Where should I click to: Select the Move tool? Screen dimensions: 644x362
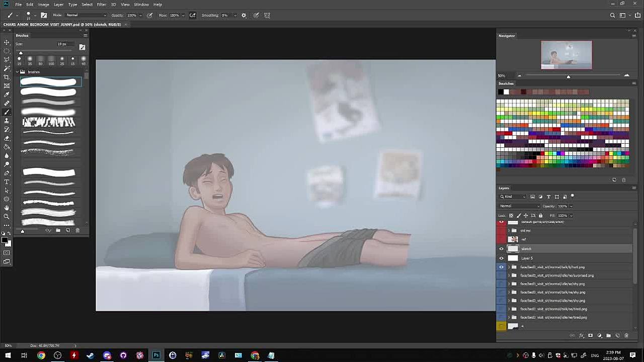point(7,42)
